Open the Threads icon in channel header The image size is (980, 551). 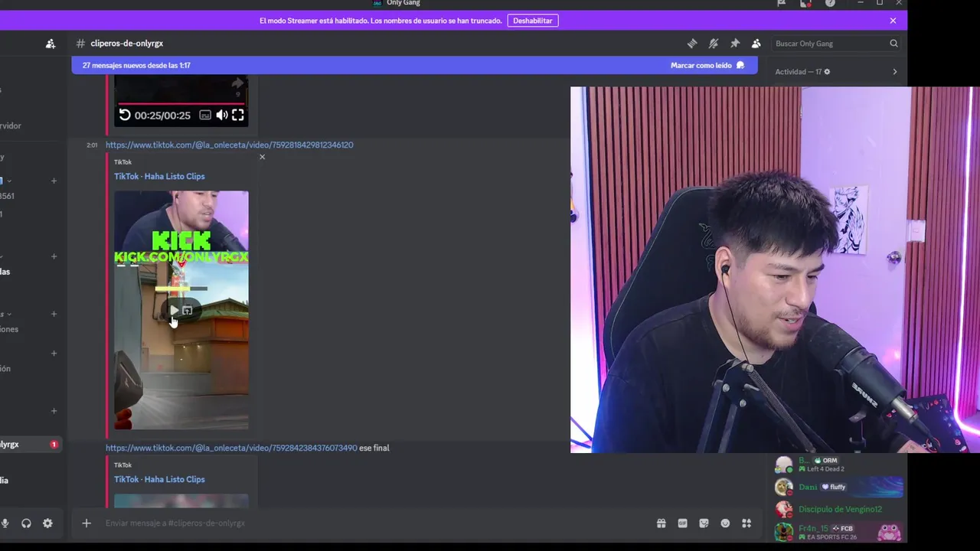tap(692, 44)
